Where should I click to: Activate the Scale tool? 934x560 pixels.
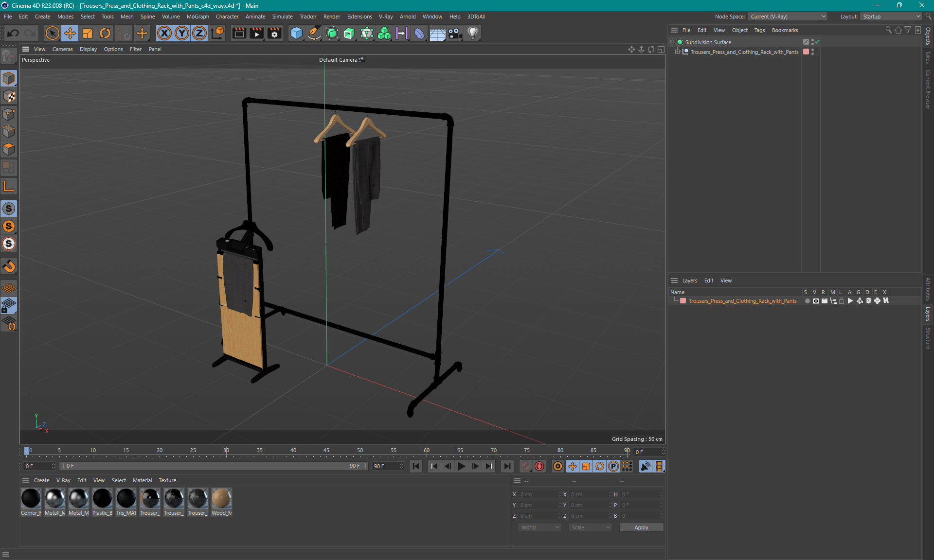coord(88,33)
